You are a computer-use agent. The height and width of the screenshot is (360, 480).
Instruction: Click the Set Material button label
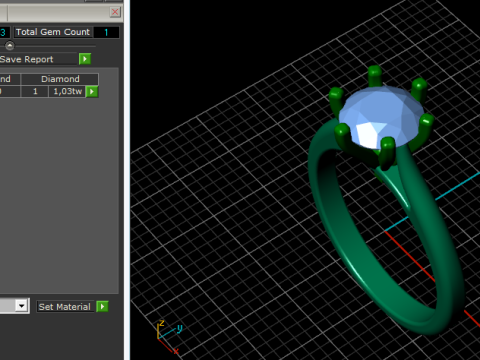point(65,307)
